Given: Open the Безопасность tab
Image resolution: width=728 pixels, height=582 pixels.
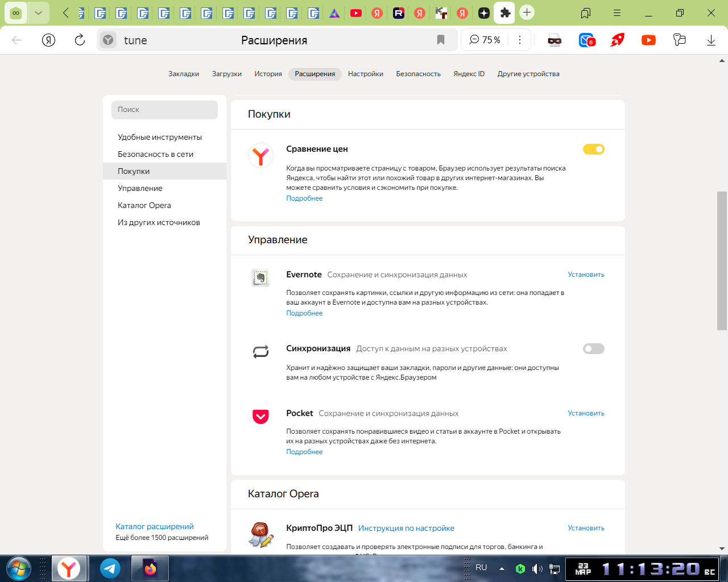Looking at the screenshot, I should [x=418, y=74].
